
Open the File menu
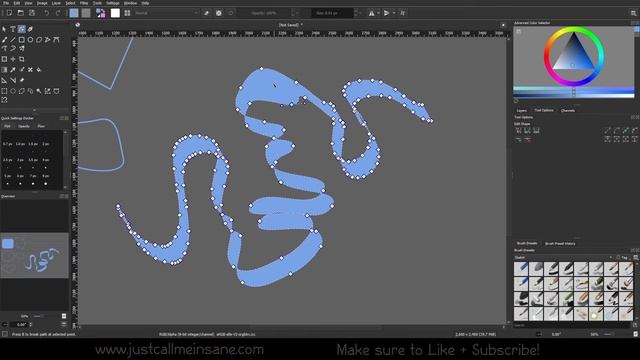point(6,3)
